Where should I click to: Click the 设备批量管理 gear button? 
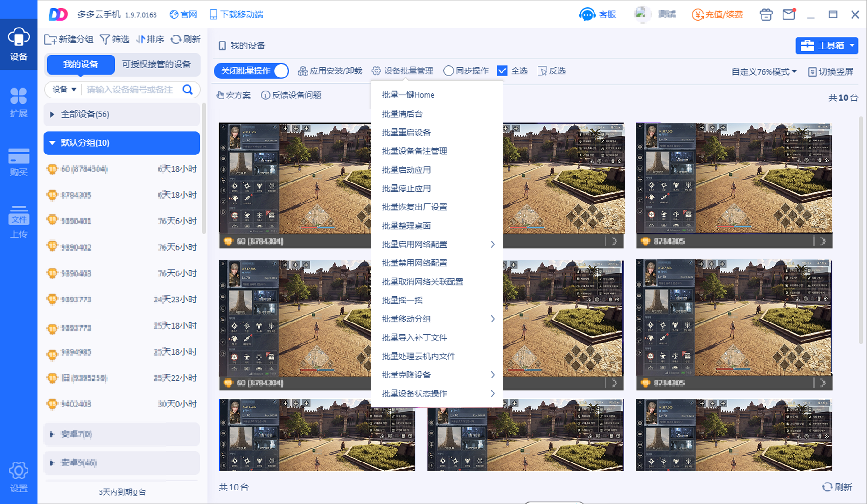pyautogui.click(x=403, y=71)
